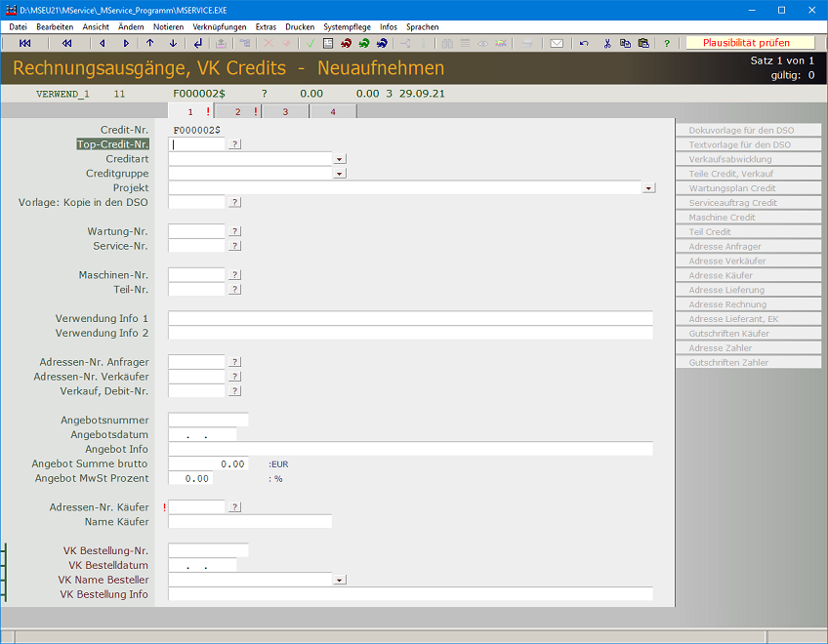Click lookup button beside Adressen-Nr. Käufer
Screen dimensions: 828x644
pyautogui.click(x=235, y=507)
